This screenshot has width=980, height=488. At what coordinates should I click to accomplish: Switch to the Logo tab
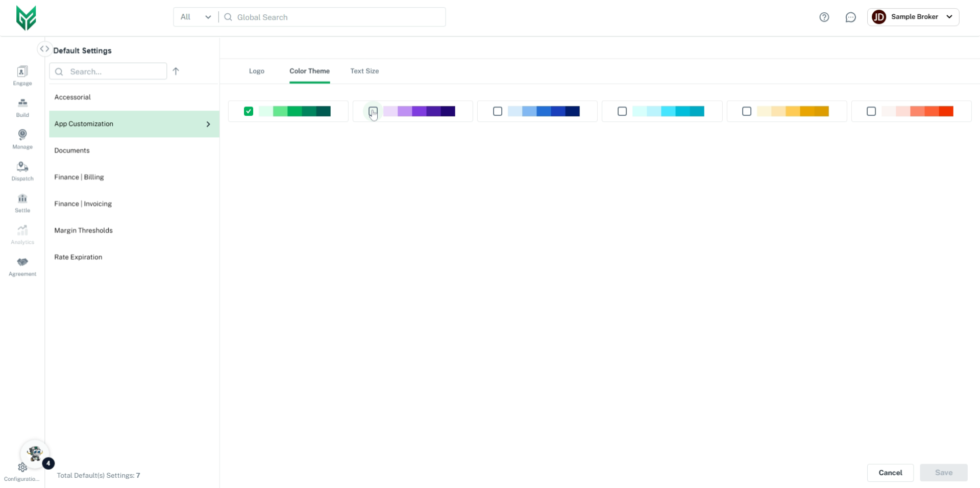point(257,71)
